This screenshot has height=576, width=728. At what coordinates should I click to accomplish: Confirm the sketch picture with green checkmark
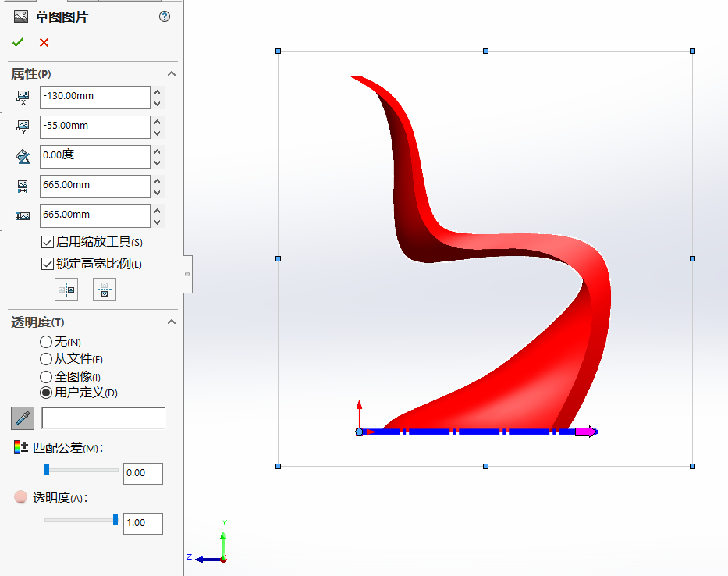pyautogui.click(x=18, y=43)
